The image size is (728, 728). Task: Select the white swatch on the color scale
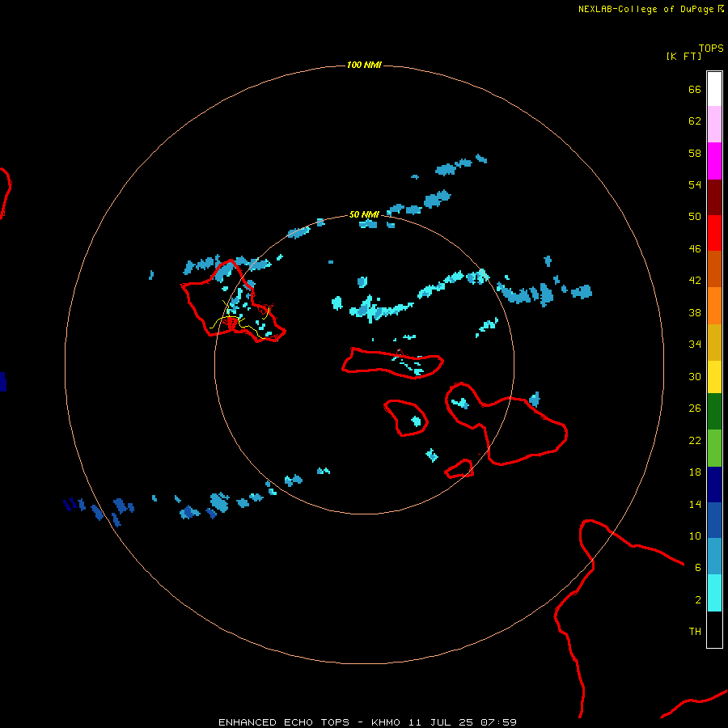click(x=714, y=89)
